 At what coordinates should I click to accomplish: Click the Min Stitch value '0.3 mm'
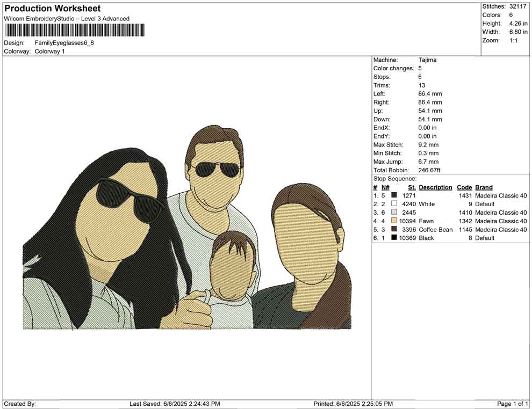pos(428,153)
